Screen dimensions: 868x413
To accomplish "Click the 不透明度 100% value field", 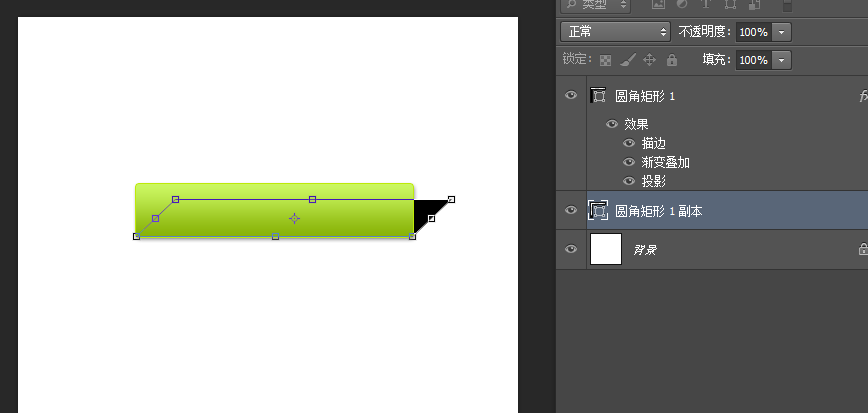I will 753,32.
